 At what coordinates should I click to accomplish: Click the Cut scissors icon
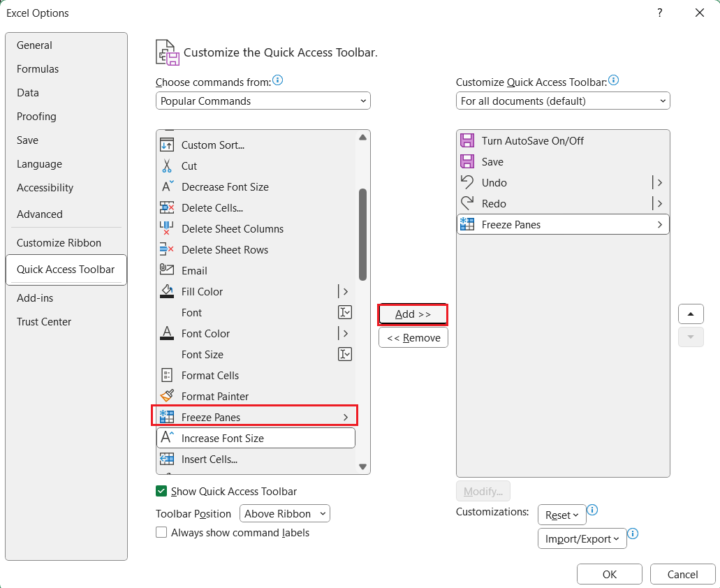[x=167, y=166]
